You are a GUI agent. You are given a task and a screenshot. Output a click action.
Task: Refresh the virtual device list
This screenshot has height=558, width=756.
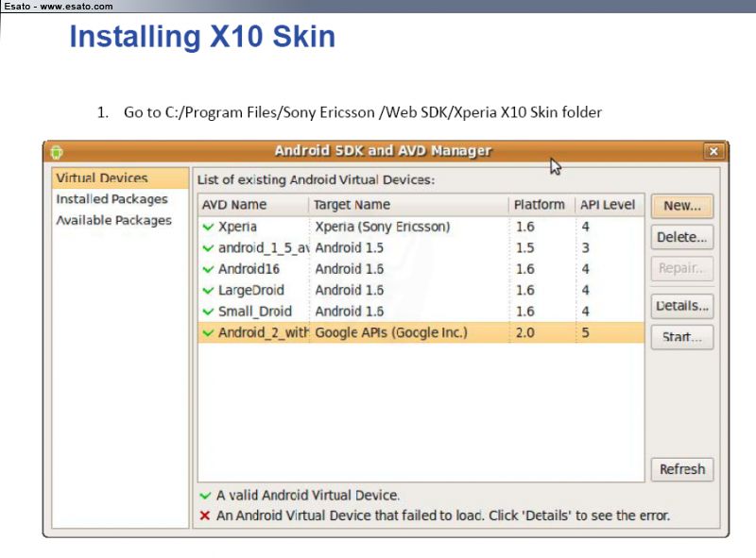pyautogui.click(x=682, y=469)
